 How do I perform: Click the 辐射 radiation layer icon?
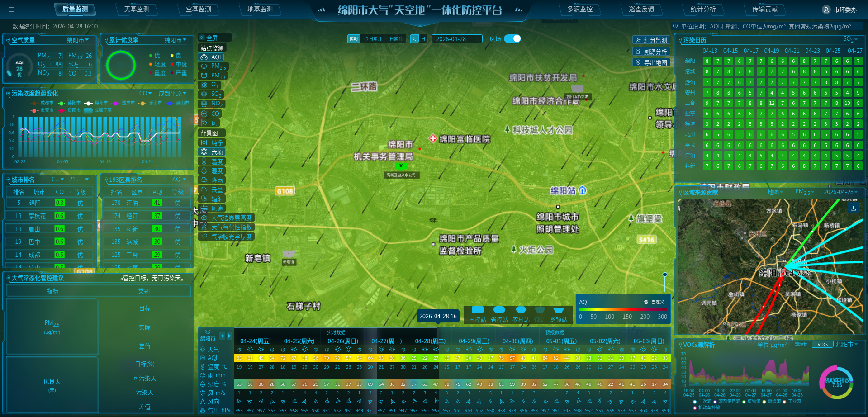(204, 199)
